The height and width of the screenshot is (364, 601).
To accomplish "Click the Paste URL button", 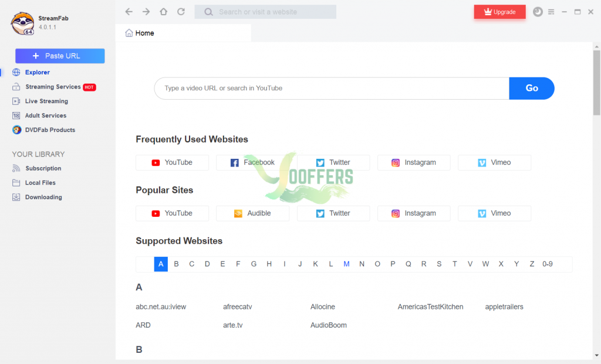I will pos(60,56).
